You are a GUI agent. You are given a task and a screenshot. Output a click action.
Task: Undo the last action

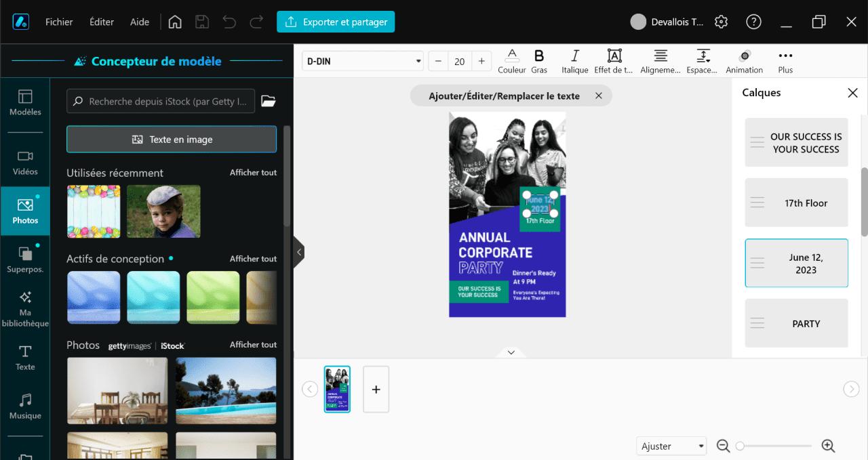[x=229, y=22]
